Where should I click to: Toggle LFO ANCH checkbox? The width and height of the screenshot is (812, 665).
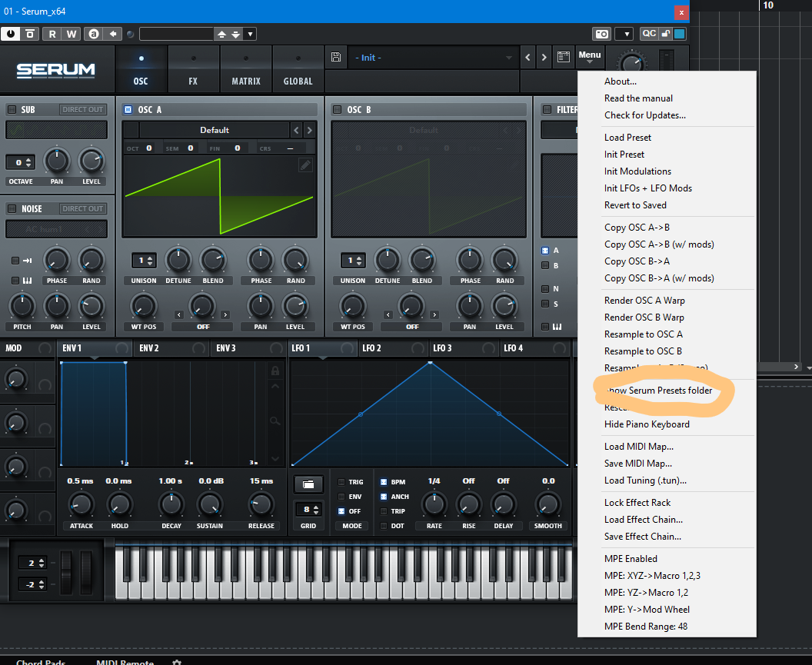click(384, 497)
